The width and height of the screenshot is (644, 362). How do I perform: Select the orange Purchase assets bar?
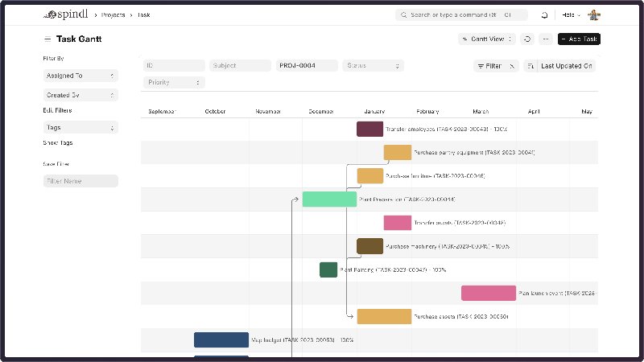[x=385, y=316]
